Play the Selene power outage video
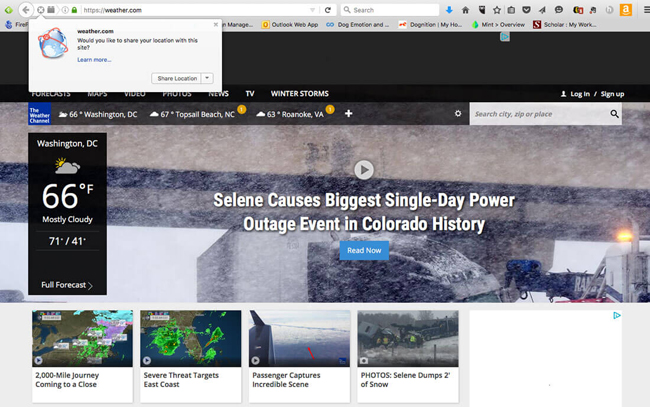 coord(364,170)
